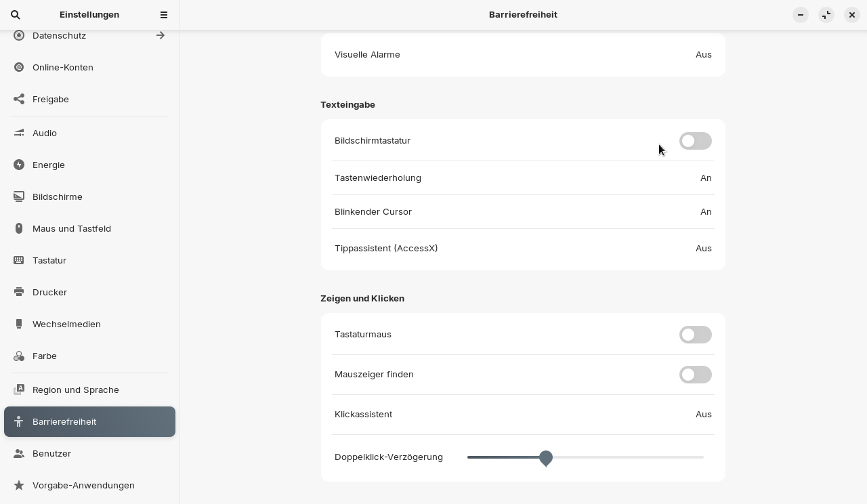The height and width of the screenshot is (504, 867).
Task: Click the Drucker printer icon
Action: tap(19, 292)
